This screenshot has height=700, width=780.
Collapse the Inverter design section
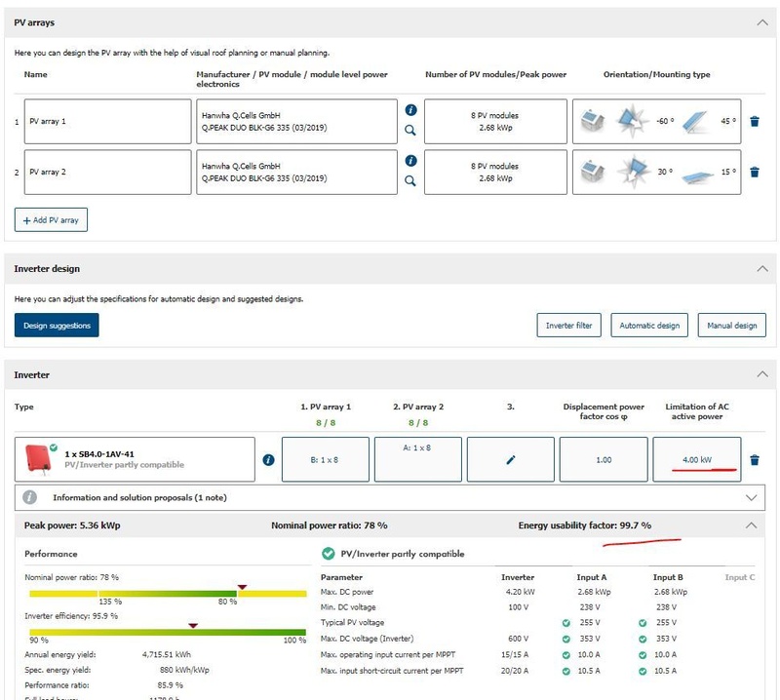pos(760,268)
